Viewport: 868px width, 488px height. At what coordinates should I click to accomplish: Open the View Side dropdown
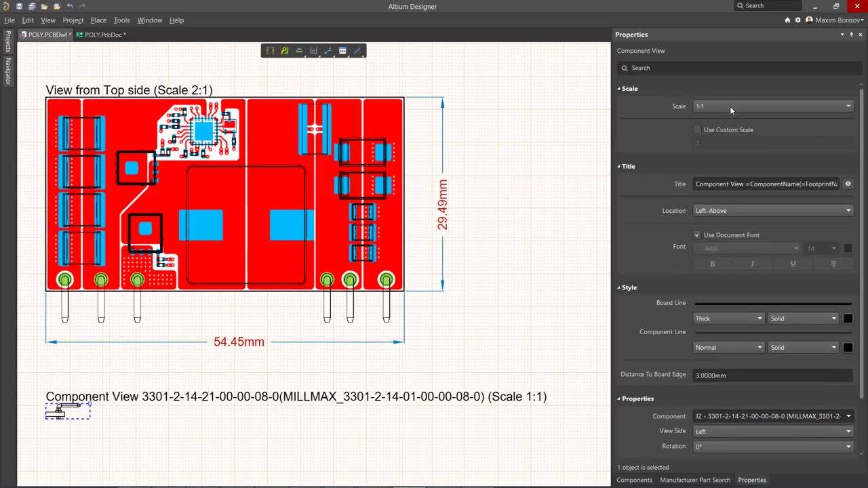pyautogui.click(x=772, y=431)
